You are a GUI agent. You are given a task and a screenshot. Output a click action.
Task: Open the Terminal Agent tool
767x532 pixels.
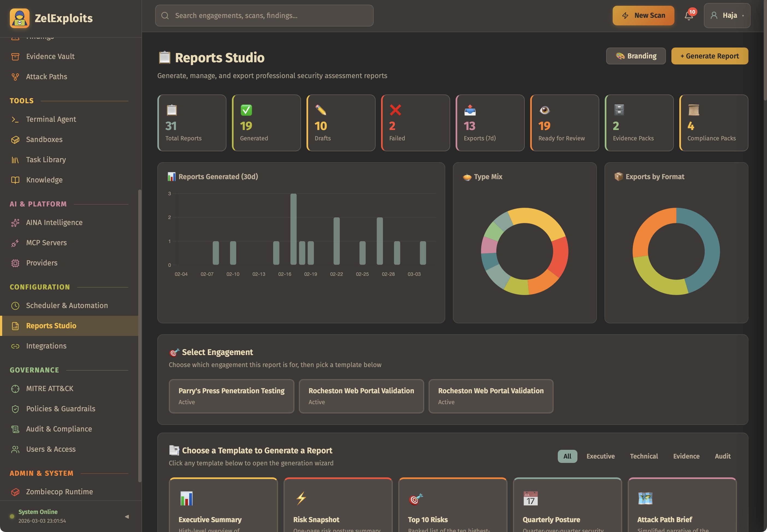(x=51, y=119)
